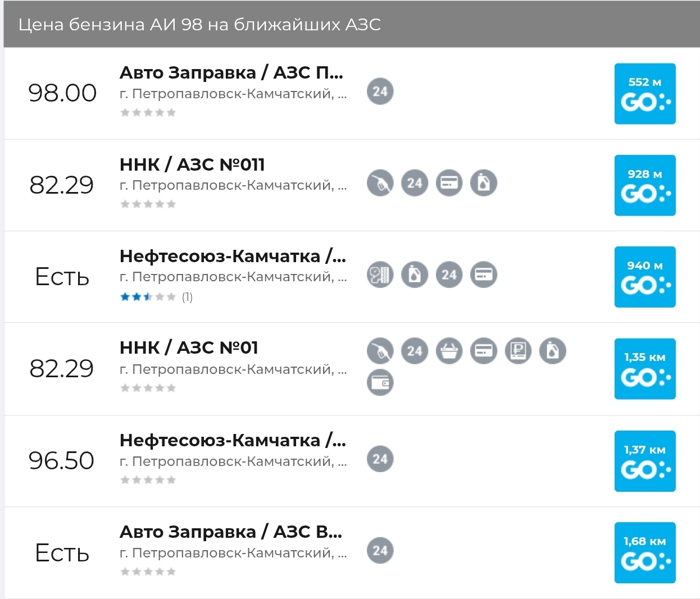The image size is (700, 599).
Task: Open the Авто Заправка station priced 98.00
Action: (x=231, y=72)
